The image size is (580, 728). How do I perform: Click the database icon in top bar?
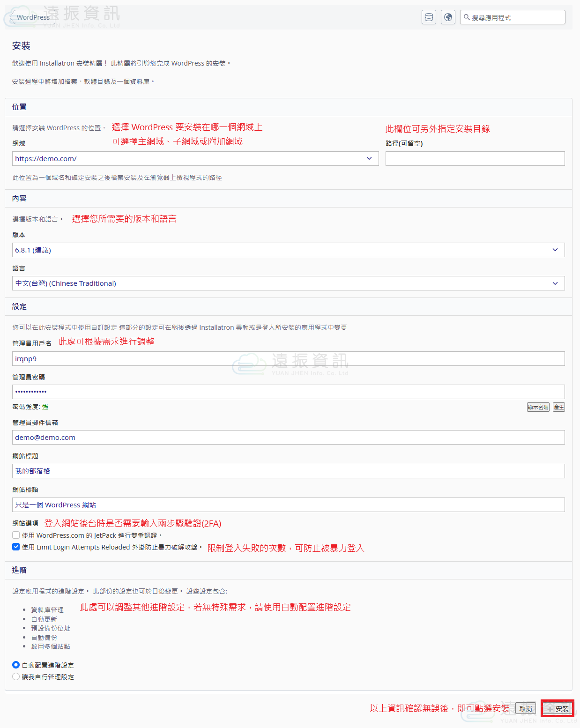pos(429,17)
